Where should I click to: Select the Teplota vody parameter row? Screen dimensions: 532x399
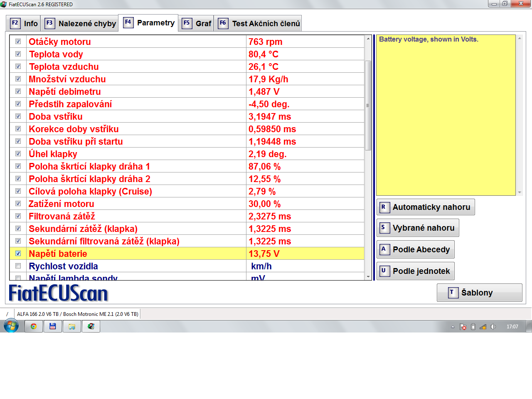click(x=125, y=54)
